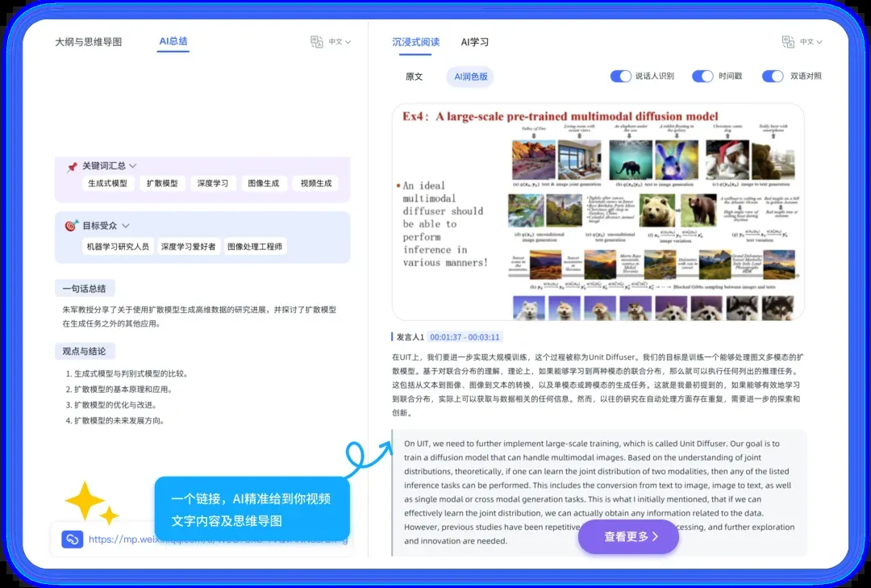
Task: Click the 发言人1 speaker label
Action: click(x=410, y=337)
